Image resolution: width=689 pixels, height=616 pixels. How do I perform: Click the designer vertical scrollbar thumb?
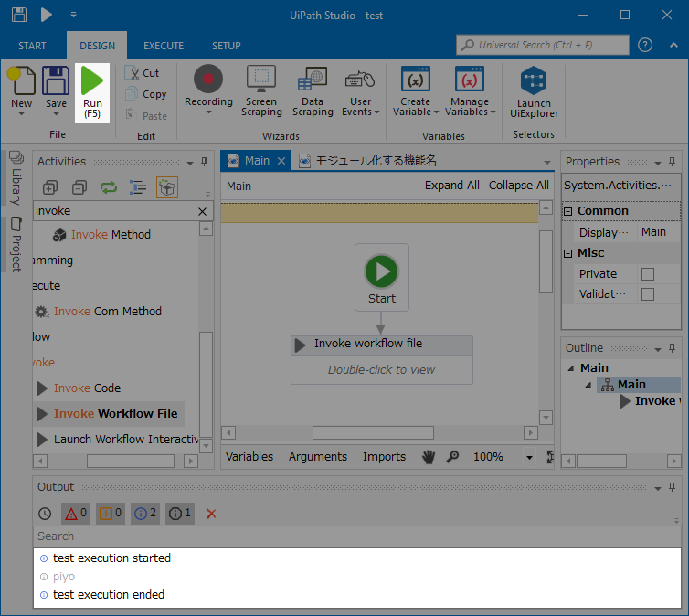tap(546, 261)
